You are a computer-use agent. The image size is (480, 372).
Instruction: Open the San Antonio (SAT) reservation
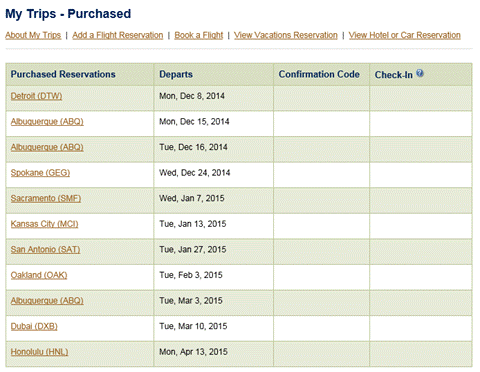coord(45,250)
